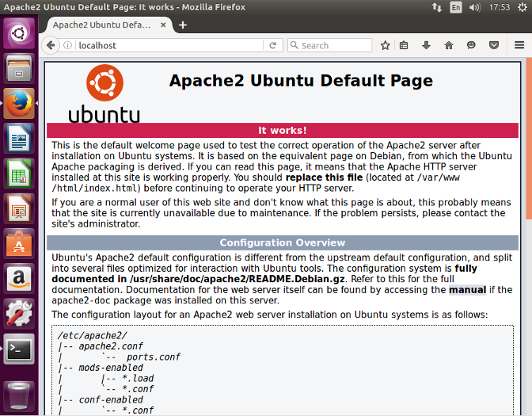Click 'replace this file' bold text

324,177
